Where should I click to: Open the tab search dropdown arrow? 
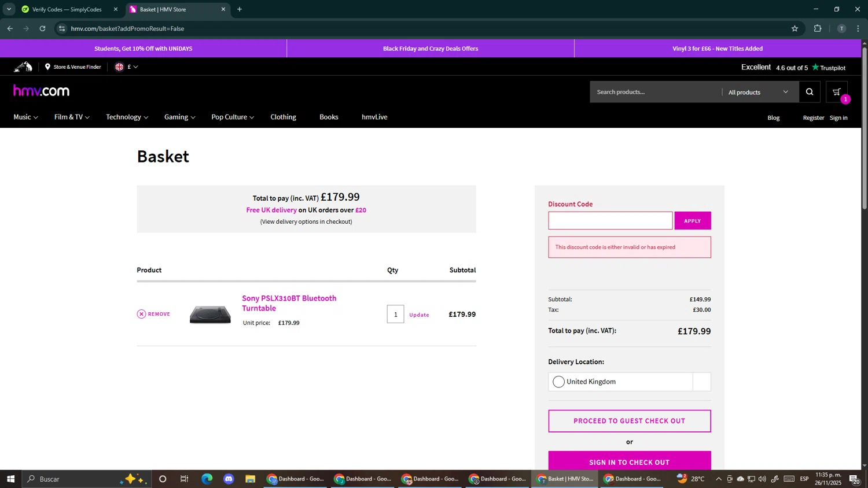coord(9,9)
